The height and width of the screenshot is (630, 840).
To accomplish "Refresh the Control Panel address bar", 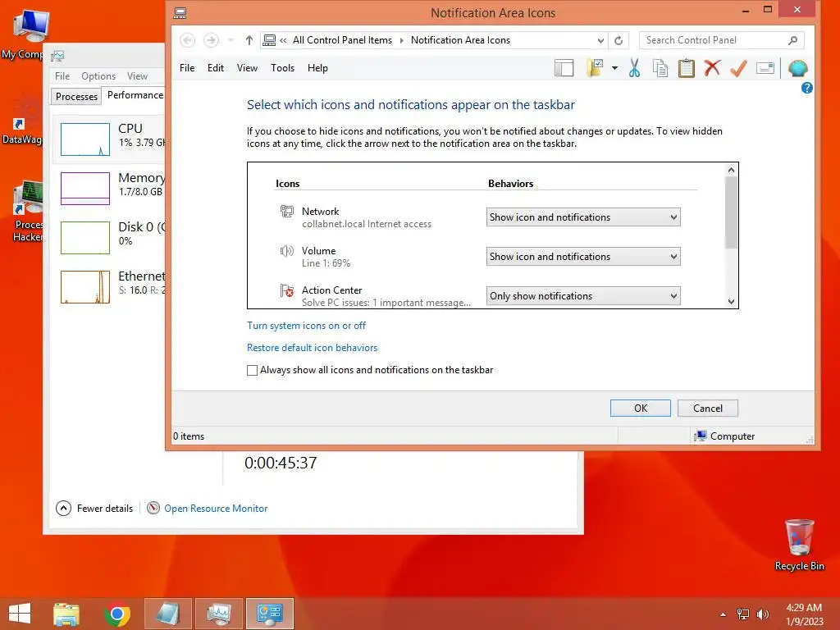I will tap(619, 40).
